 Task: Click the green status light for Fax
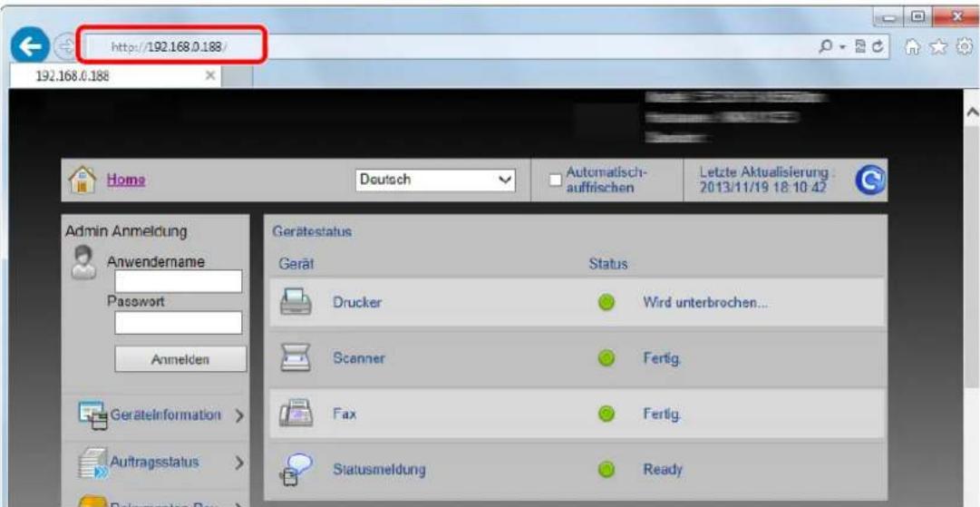606,414
